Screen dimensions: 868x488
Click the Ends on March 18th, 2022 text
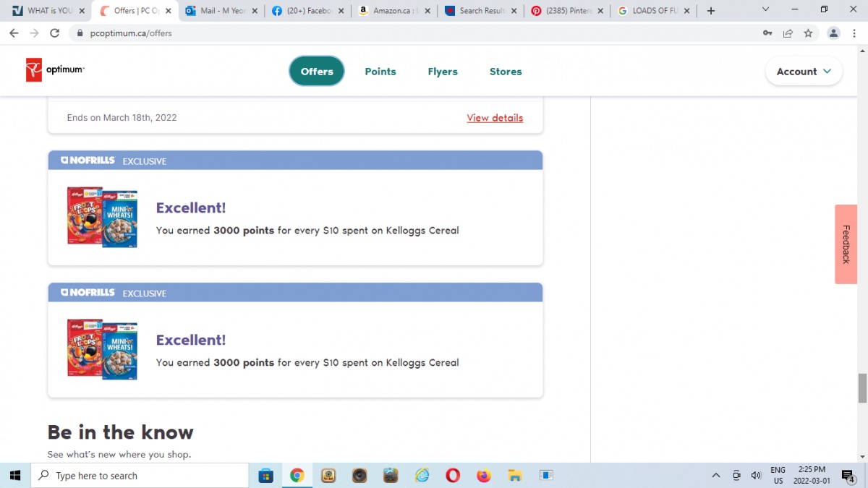click(x=122, y=118)
